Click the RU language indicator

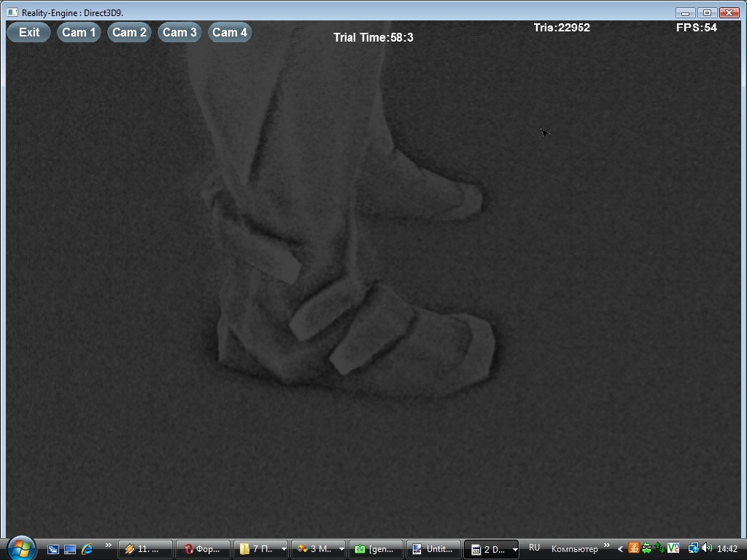pyautogui.click(x=535, y=548)
